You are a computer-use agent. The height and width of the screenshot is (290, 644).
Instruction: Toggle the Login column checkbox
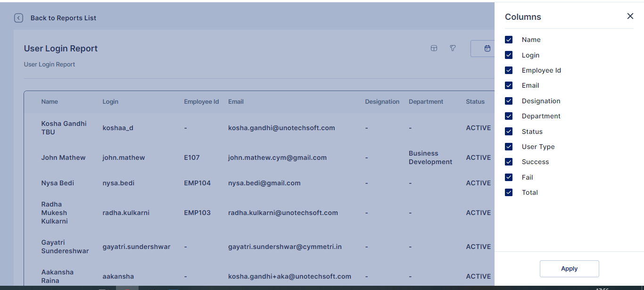(x=509, y=55)
